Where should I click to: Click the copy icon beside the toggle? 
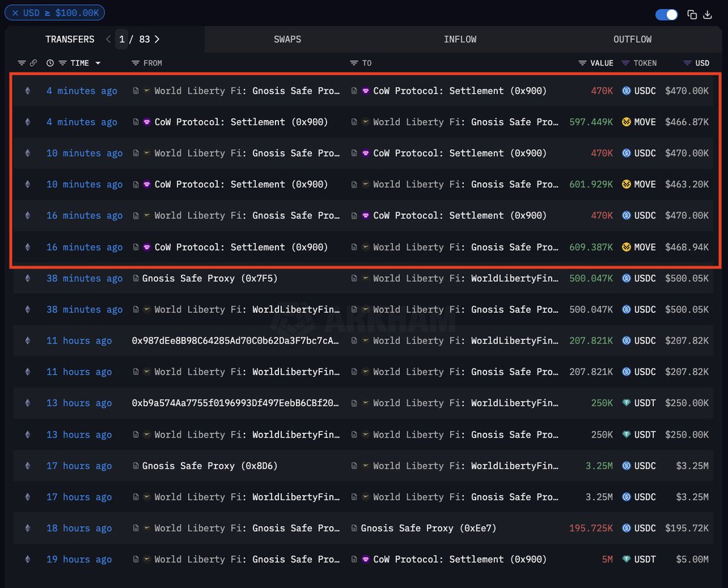tap(692, 15)
